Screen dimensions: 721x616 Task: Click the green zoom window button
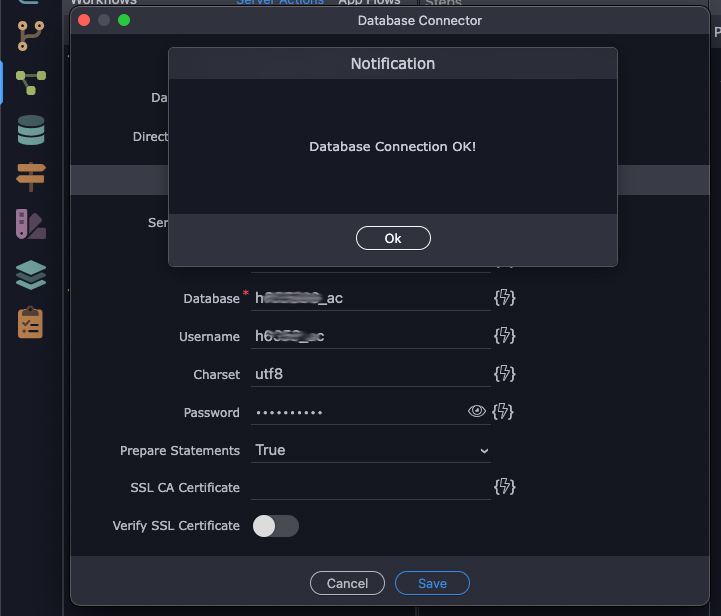point(124,20)
